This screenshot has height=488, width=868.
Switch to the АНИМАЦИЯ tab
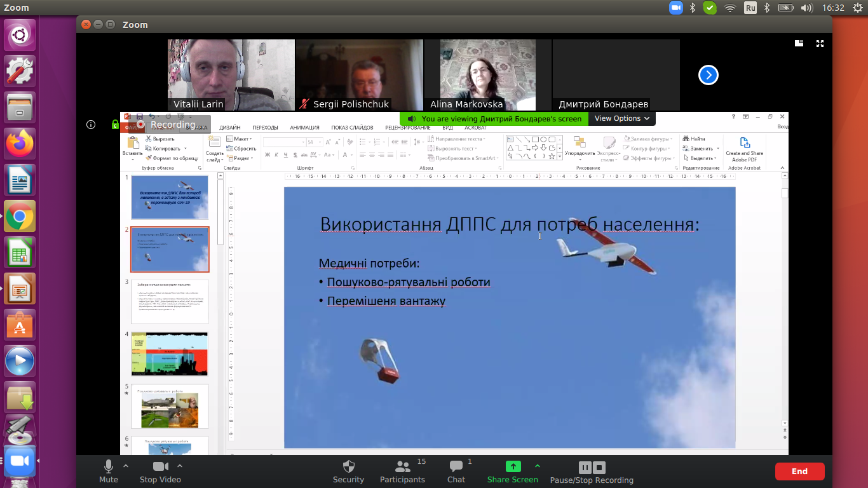pos(304,128)
